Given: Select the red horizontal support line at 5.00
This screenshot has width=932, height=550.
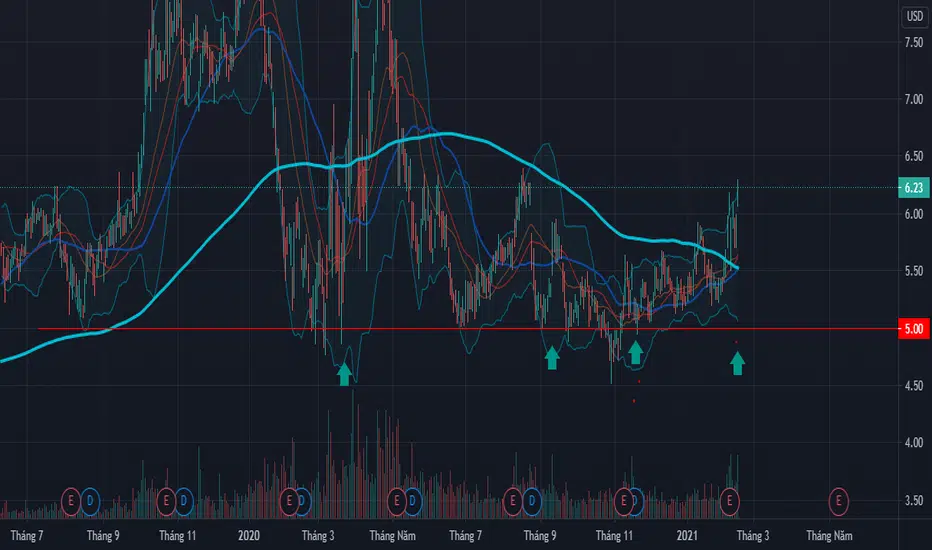Looking at the screenshot, I should click(x=467, y=328).
